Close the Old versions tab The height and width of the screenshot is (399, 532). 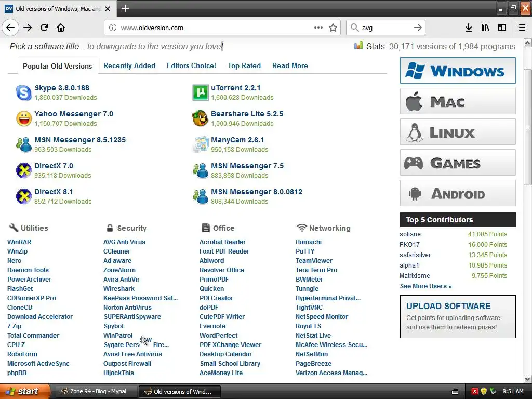pos(108,9)
